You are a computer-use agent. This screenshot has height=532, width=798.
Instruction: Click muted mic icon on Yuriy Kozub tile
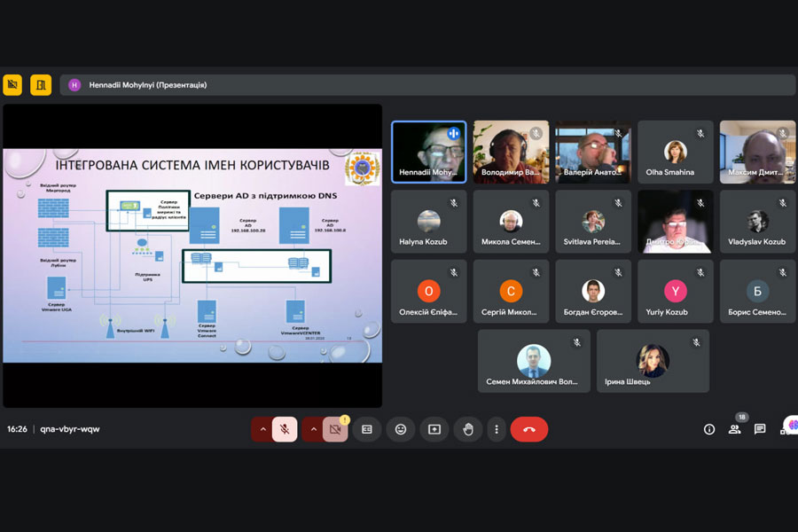(x=700, y=273)
